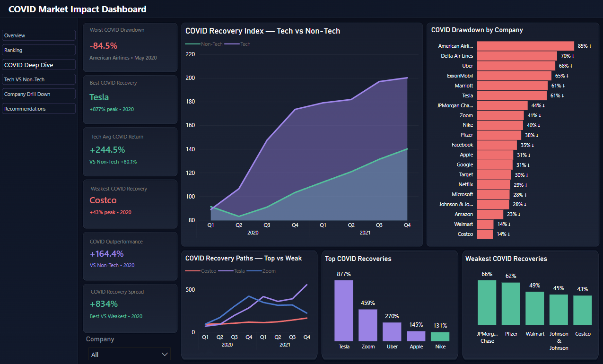
Task: Select Zoom legend entry in Recovery Paths
Action: 261,271
